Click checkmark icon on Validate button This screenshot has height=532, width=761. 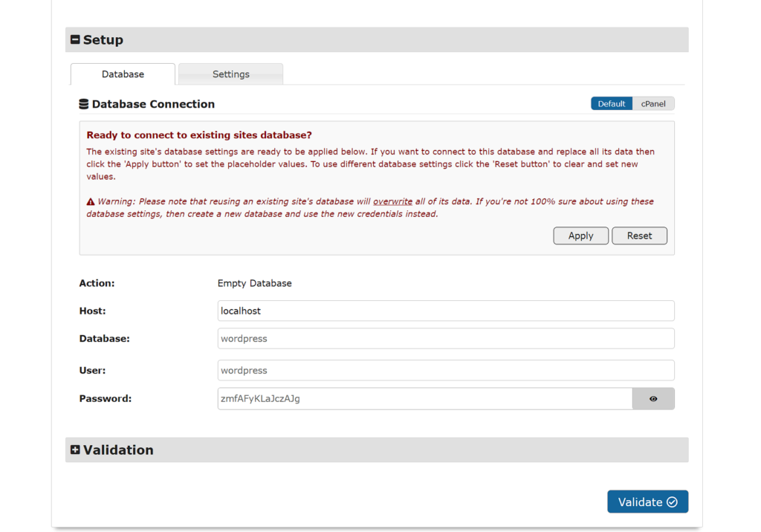[x=672, y=502]
